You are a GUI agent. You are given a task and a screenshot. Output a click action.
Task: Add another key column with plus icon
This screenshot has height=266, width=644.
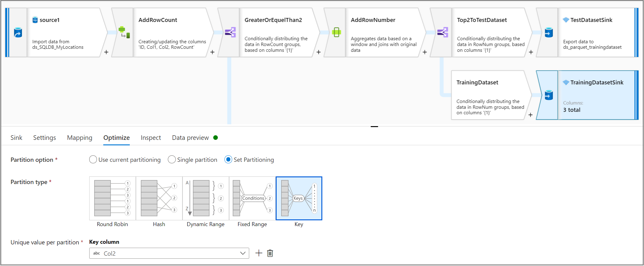point(259,253)
